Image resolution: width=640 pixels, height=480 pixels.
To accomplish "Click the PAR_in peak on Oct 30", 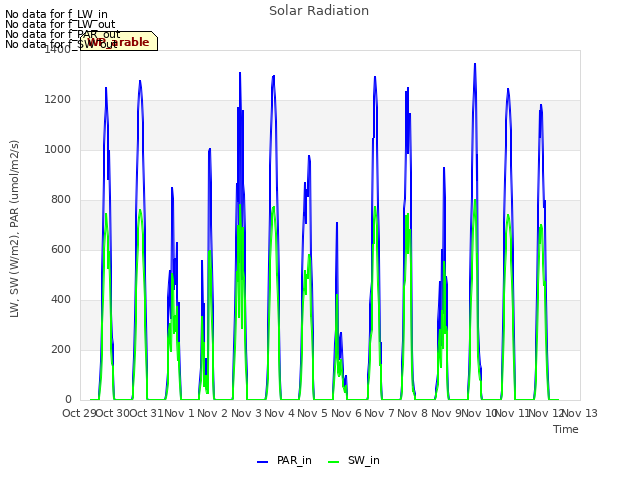I will 140,81.
